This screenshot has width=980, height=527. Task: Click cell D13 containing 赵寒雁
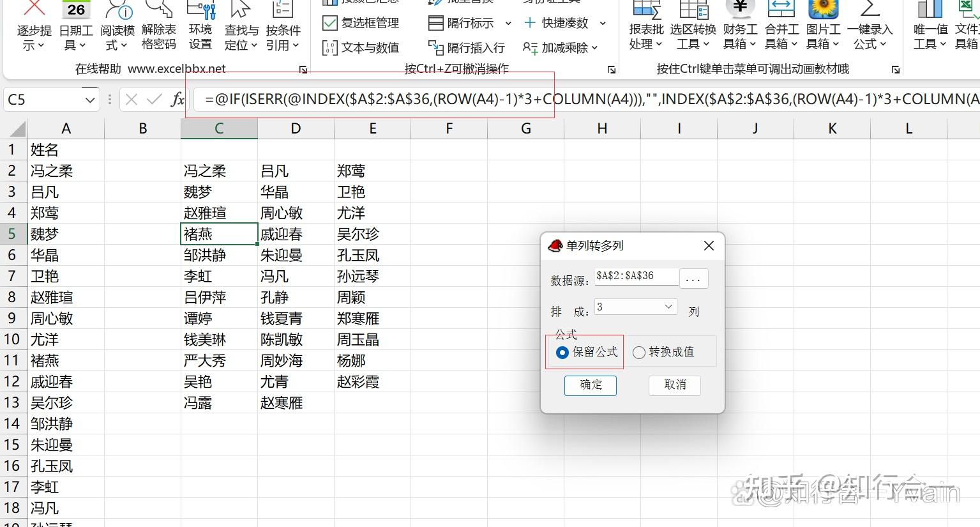click(x=296, y=403)
